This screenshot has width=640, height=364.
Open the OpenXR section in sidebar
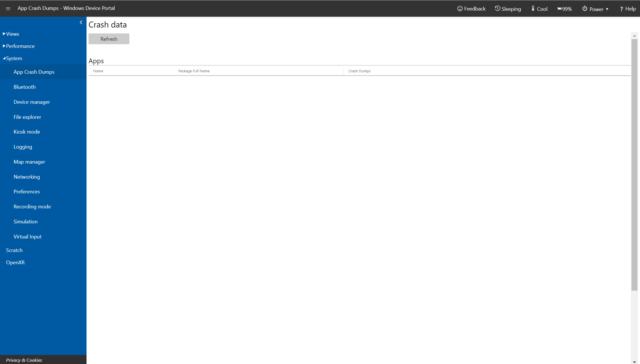(16, 262)
